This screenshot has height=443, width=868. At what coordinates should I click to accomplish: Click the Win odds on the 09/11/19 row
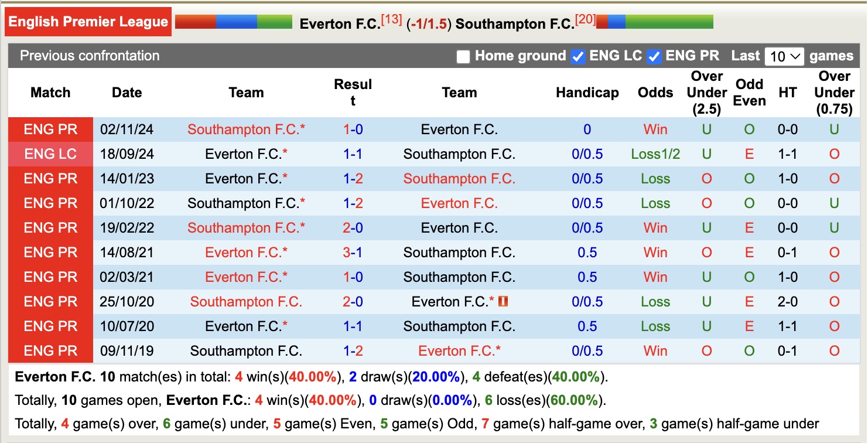click(x=655, y=350)
